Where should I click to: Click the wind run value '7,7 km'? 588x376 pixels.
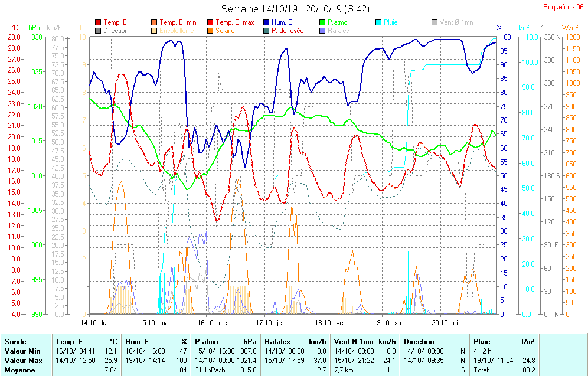(x=344, y=370)
